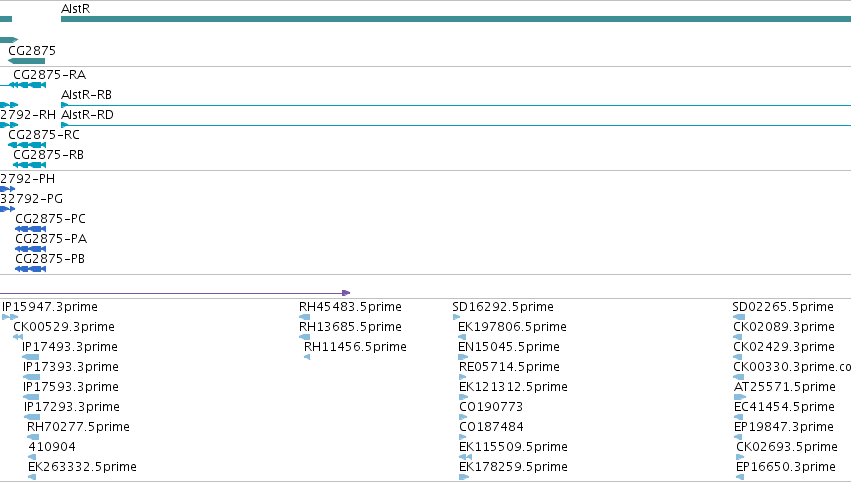
Task: Select IP17393.3prime EST label
Action: [71, 367]
